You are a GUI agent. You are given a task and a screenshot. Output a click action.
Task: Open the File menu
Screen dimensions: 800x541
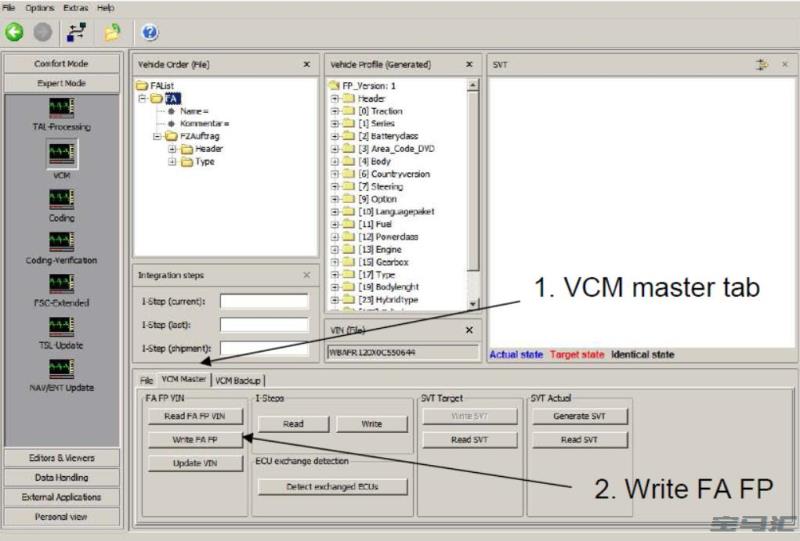point(9,8)
